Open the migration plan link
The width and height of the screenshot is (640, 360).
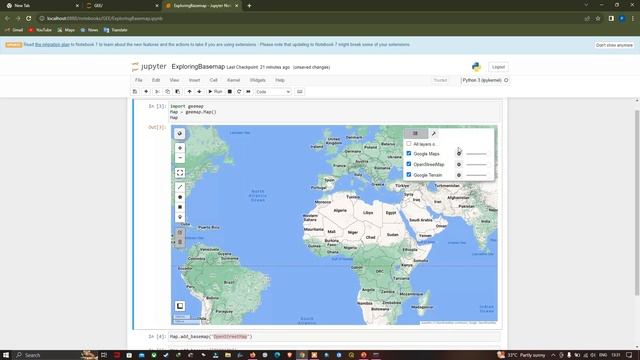pyautogui.click(x=52, y=44)
